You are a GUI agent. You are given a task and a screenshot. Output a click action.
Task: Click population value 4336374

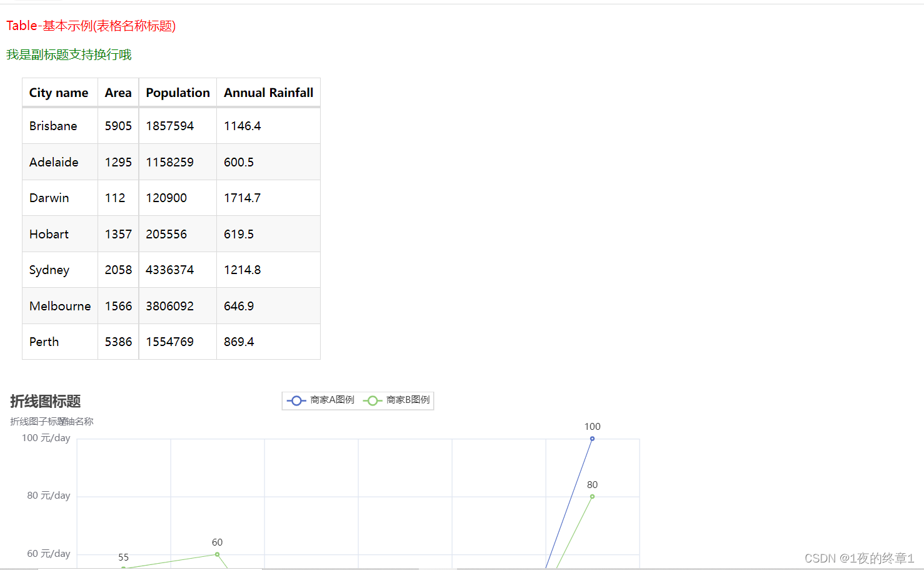178,270
